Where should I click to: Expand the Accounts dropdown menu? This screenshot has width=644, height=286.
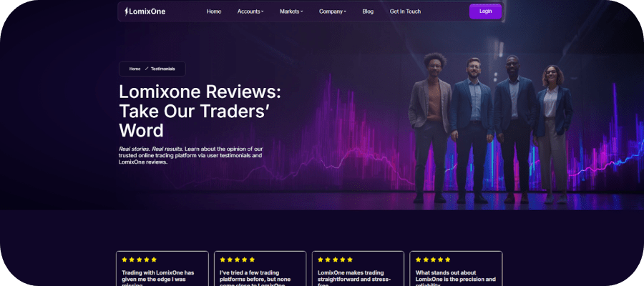(250, 11)
